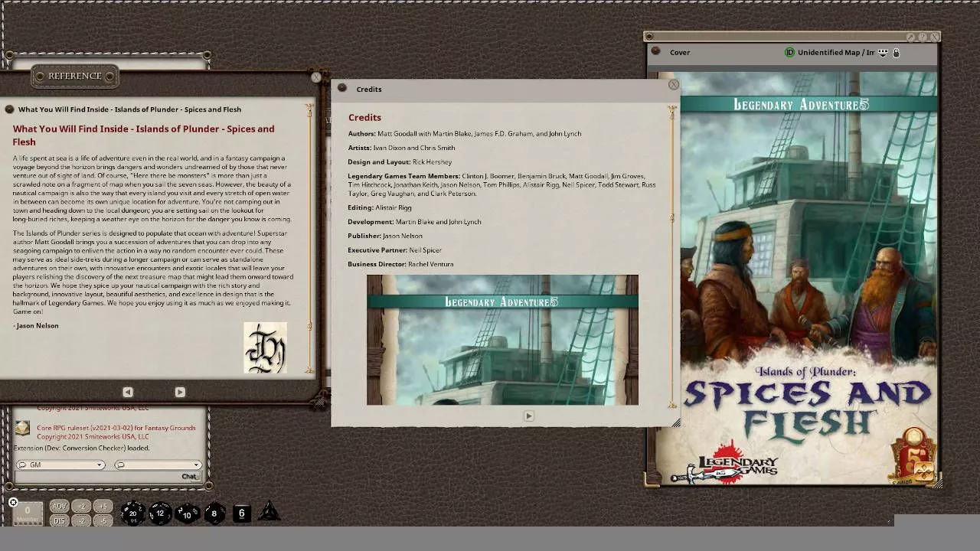Open the GM speaker dropdown

(x=60, y=465)
